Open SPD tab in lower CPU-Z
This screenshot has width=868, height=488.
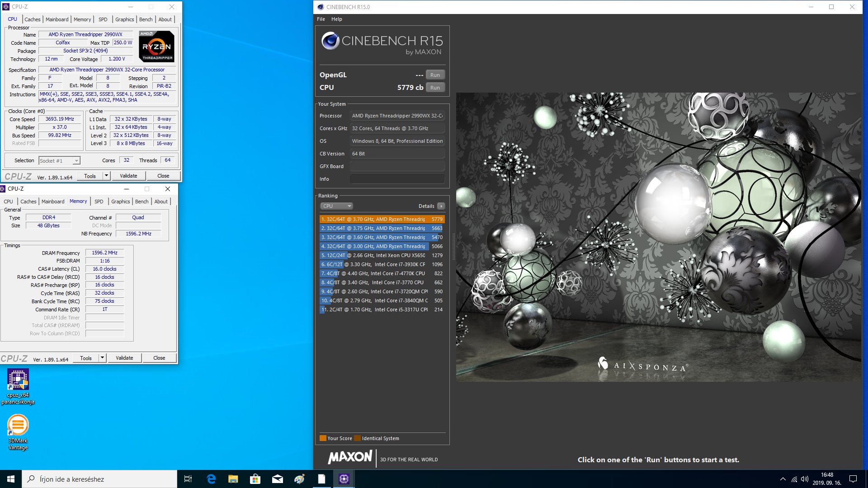click(x=99, y=202)
